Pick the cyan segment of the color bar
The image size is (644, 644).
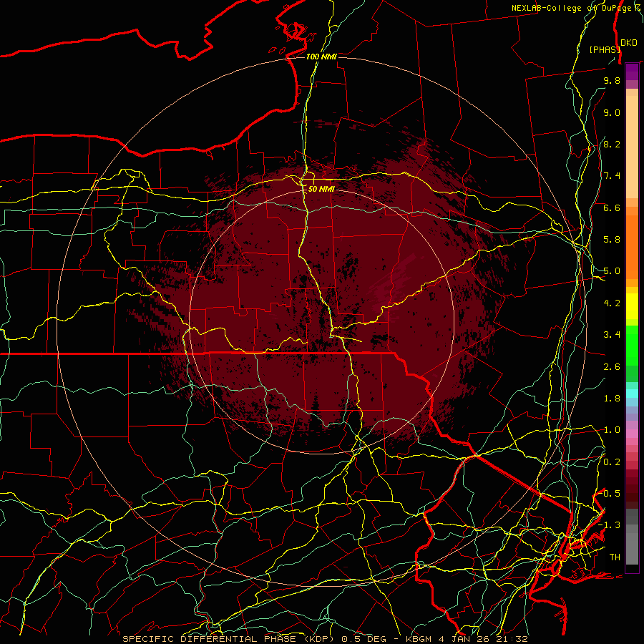pos(632,394)
